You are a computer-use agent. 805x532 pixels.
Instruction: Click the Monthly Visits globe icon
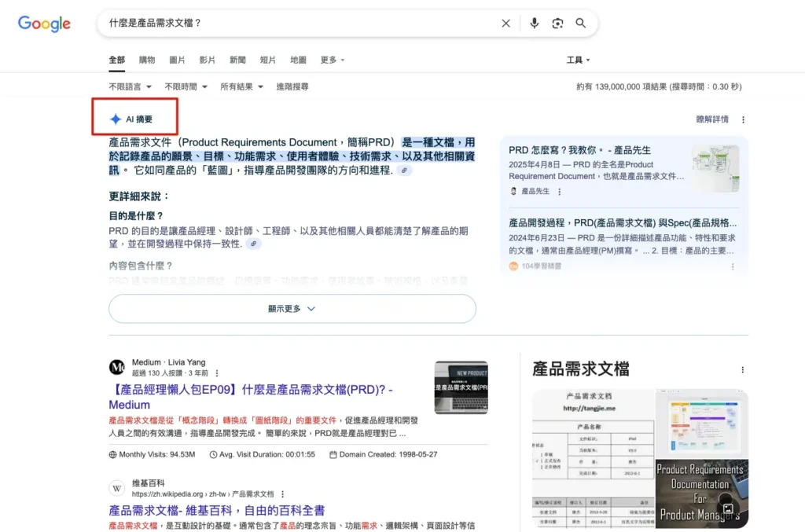pyautogui.click(x=113, y=454)
